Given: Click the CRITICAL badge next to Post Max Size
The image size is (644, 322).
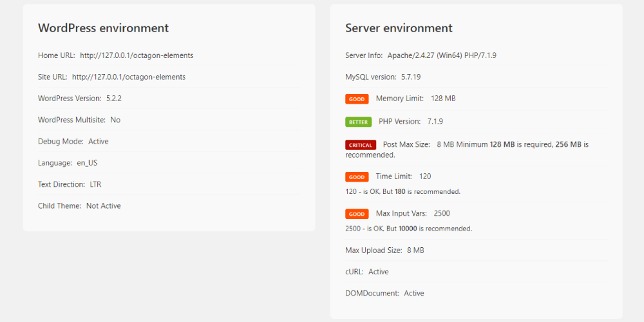Looking at the screenshot, I should 361,145.
